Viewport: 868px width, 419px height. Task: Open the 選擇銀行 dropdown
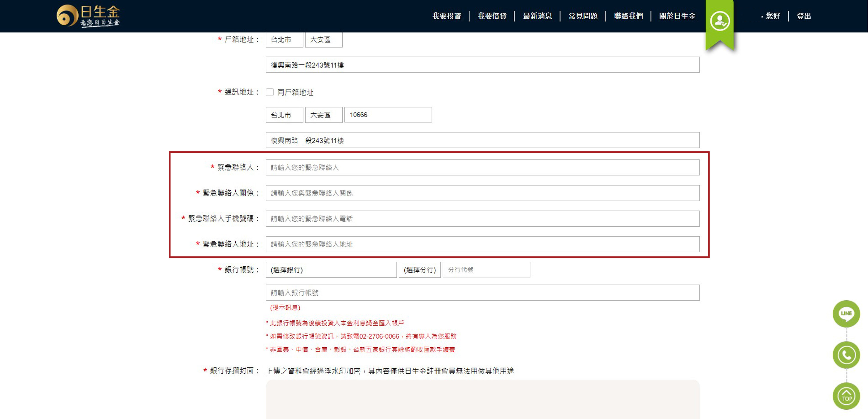(331, 270)
